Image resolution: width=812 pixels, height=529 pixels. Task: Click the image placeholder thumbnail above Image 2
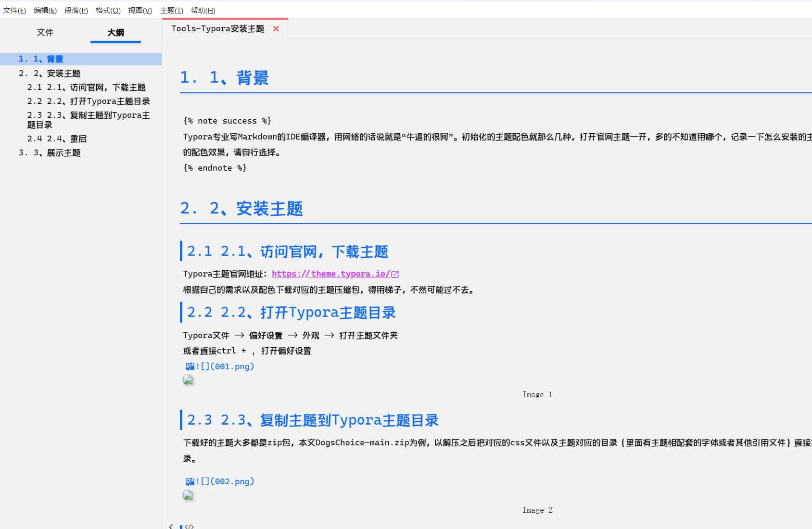[188, 495]
